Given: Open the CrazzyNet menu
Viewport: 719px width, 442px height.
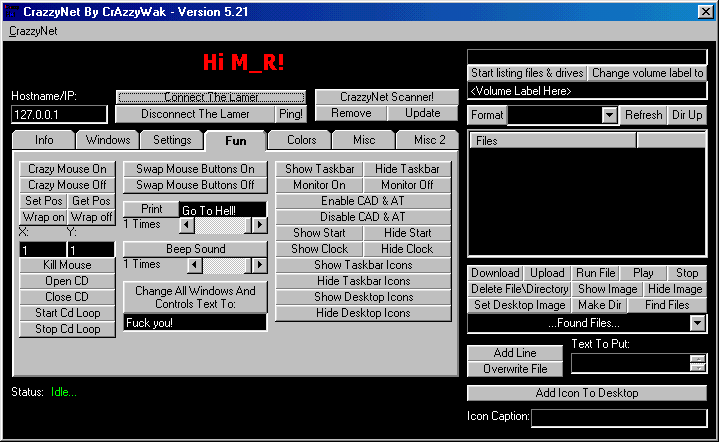Looking at the screenshot, I should click(x=33, y=31).
